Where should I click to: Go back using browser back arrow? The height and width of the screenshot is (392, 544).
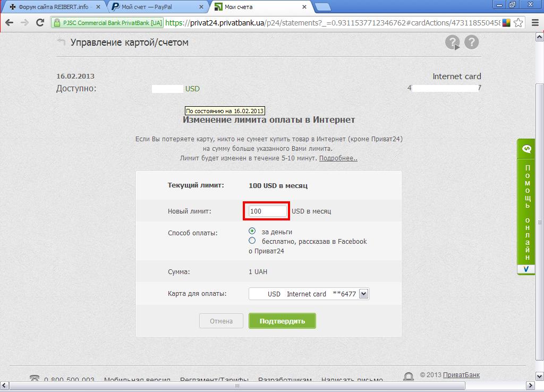10,23
